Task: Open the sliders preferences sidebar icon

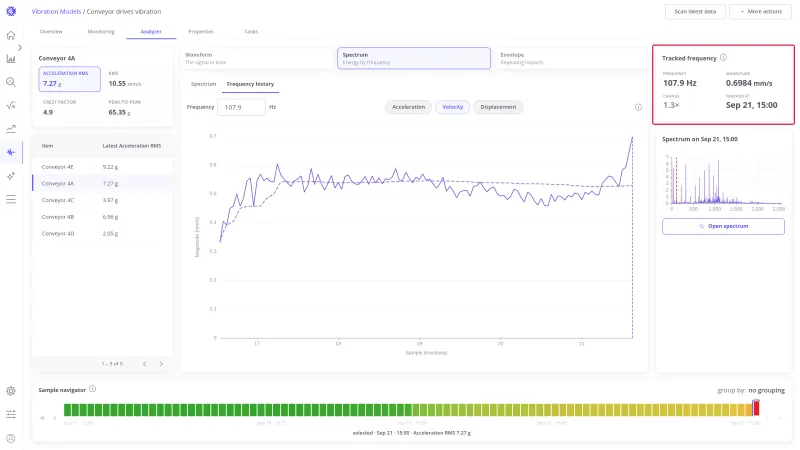Action: coord(11,414)
